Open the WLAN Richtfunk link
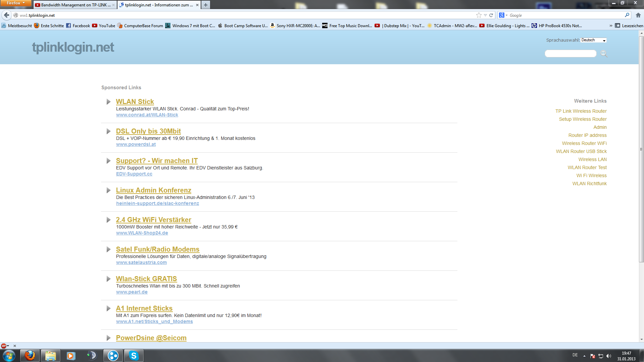644x362 pixels. coord(589,184)
